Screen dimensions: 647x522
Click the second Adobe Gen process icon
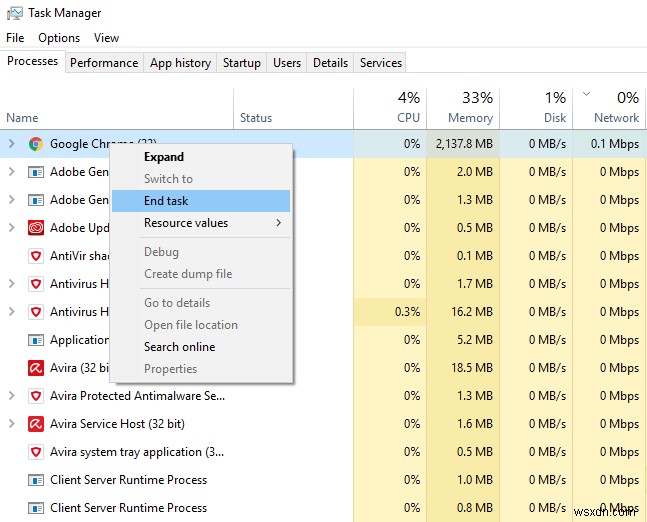(x=36, y=200)
